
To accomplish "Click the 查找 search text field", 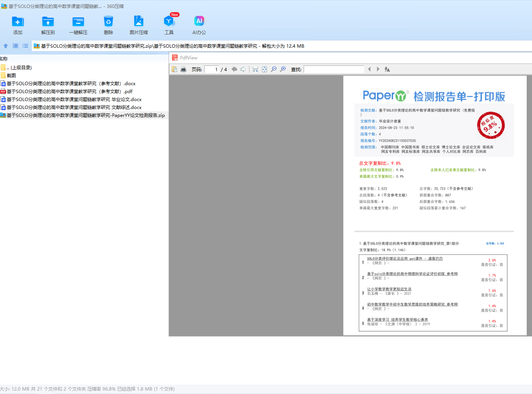I will point(334,69).
